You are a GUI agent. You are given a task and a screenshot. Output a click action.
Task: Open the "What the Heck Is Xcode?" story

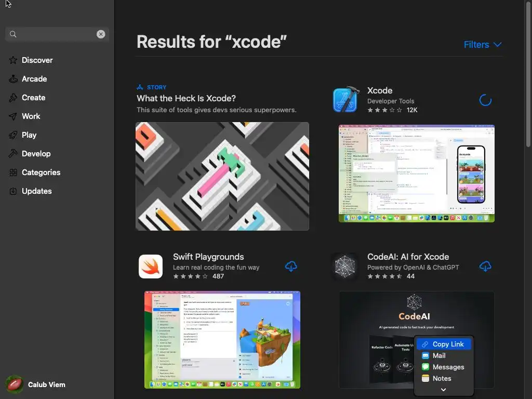[x=187, y=98]
